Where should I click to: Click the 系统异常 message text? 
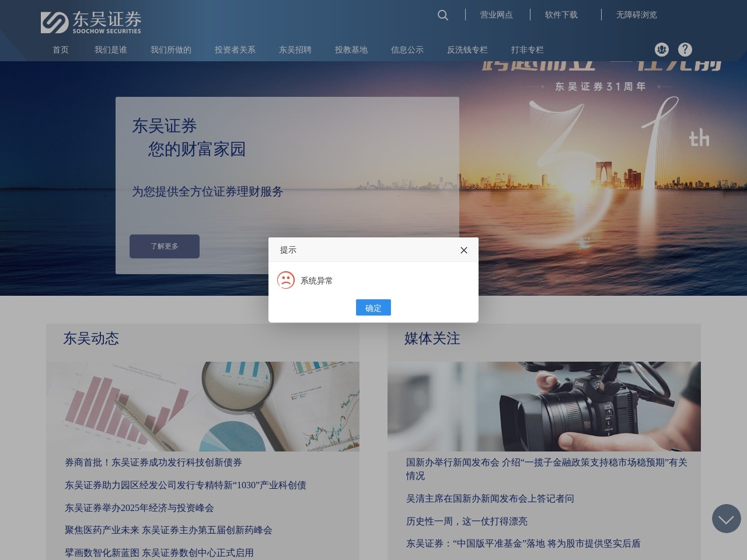pyautogui.click(x=317, y=281)
